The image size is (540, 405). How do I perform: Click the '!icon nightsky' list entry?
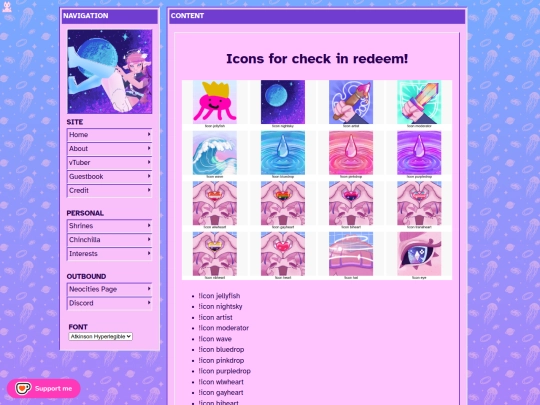tap(220, 307)
